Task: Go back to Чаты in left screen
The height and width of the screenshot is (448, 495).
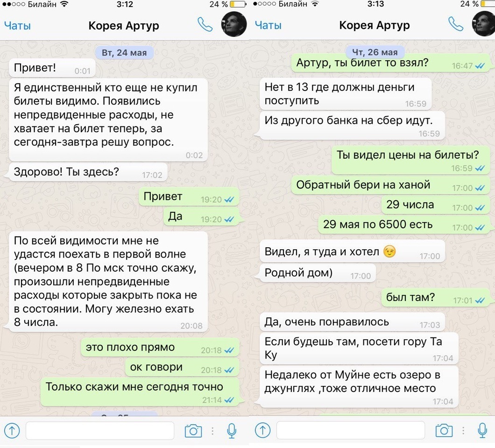Action: point(17,26)
